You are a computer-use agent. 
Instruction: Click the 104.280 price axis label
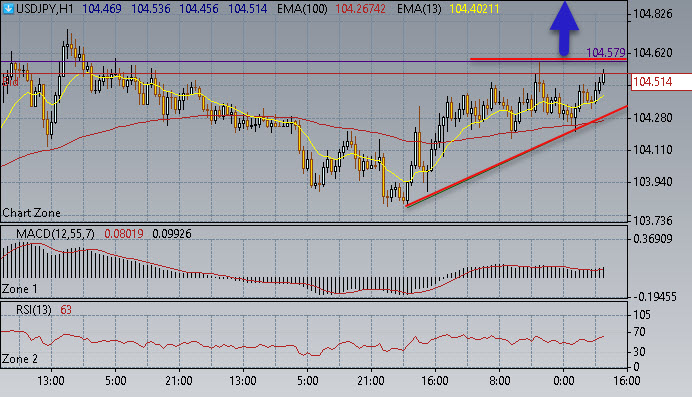[653, 118]
